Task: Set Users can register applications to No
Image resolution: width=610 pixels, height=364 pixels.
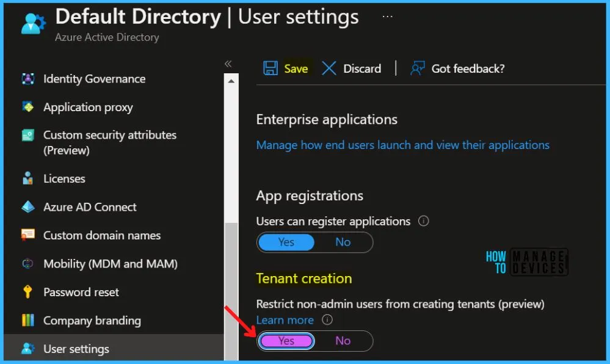Action: click(343, 242)
